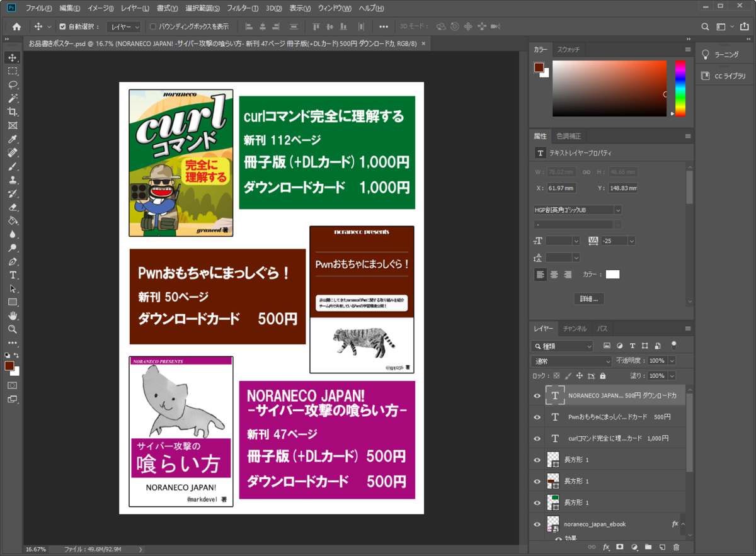Select the Crop tool
Image resolution: width=756 pixels, height=556 pixels.
pyautogui.click(x=13, y=112)
